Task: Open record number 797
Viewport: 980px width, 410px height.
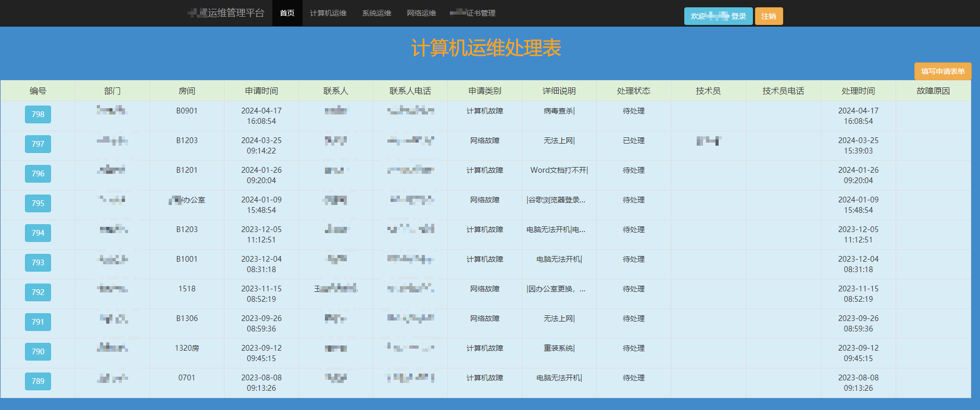Action: (38, 144)
